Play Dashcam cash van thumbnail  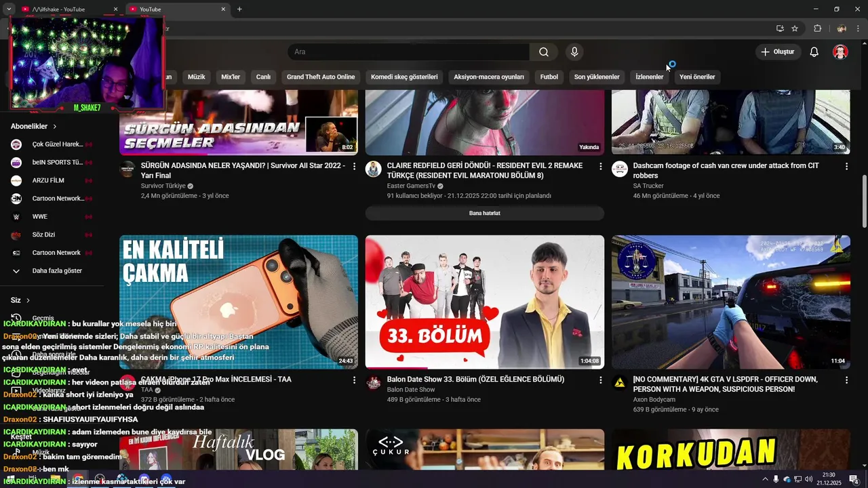(x=731, y=122)
